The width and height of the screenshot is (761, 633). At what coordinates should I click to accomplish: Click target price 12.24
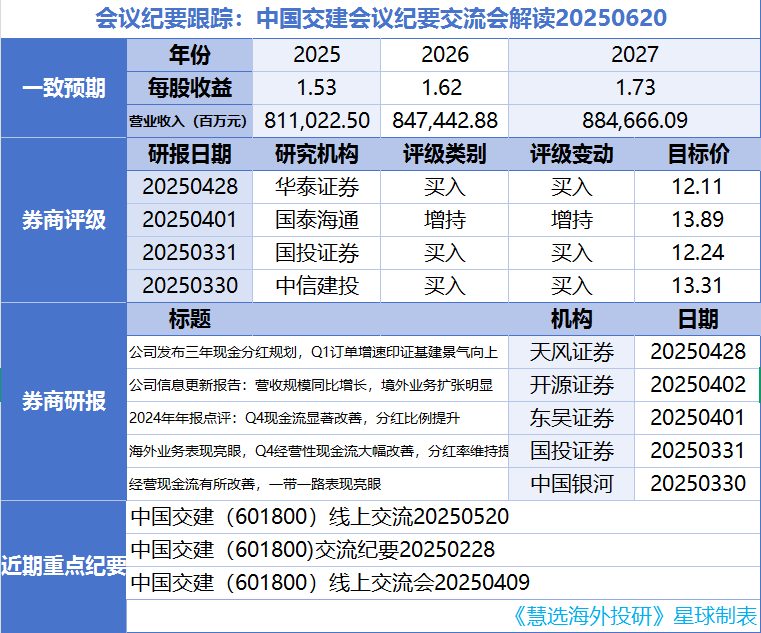(x=698, y=253)
